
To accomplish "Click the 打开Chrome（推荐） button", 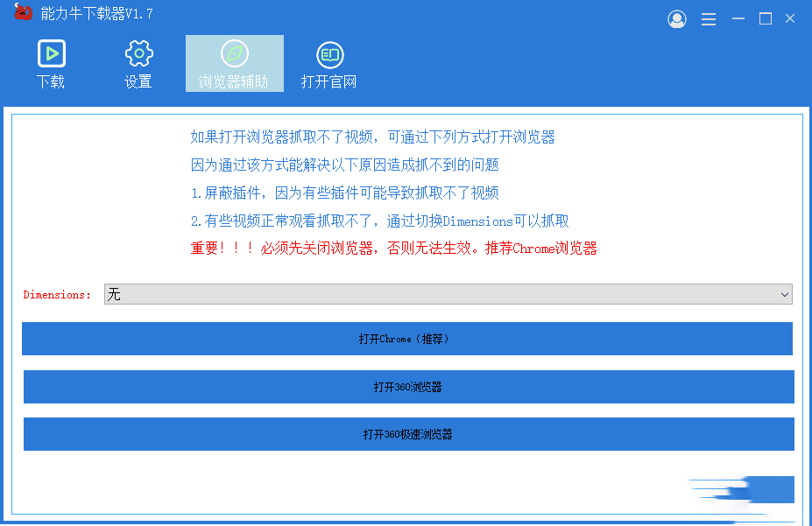I will [x=407, y=339].
